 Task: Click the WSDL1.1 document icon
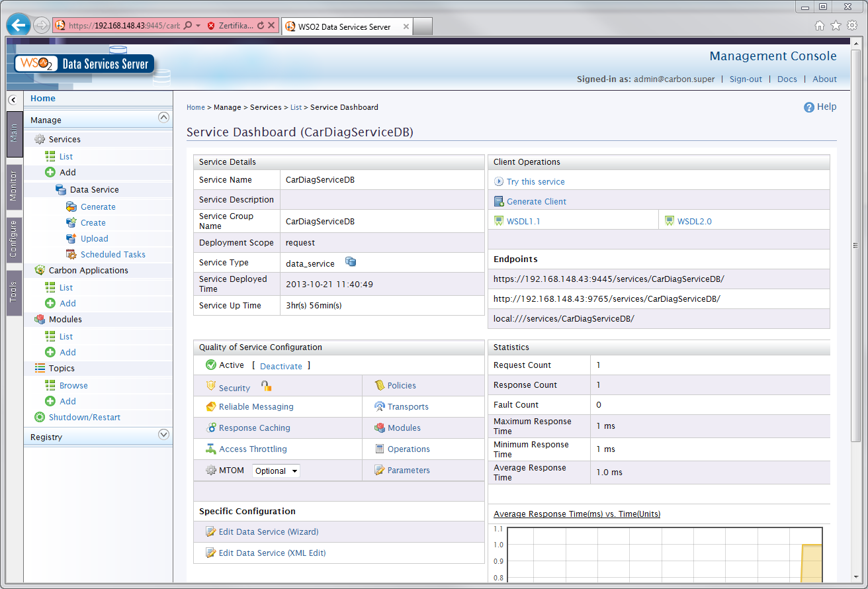(x=499, y=221)
